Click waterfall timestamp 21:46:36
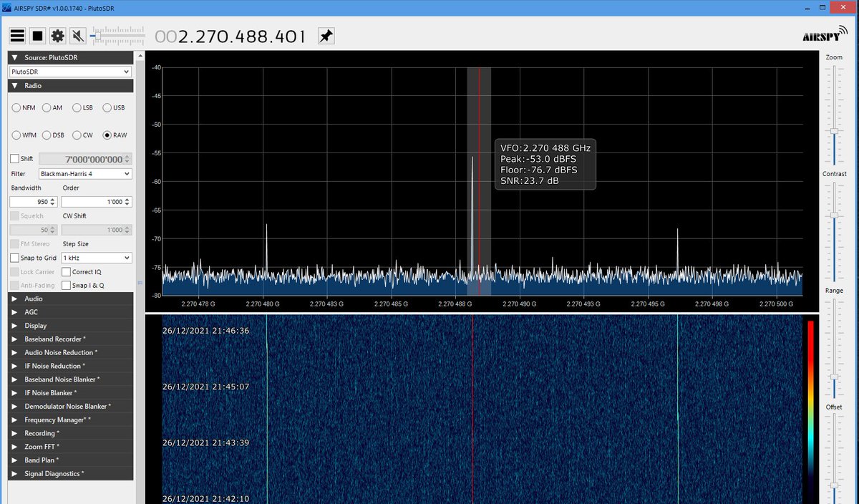This screenshot has width=859, height=504. [205, 331]
